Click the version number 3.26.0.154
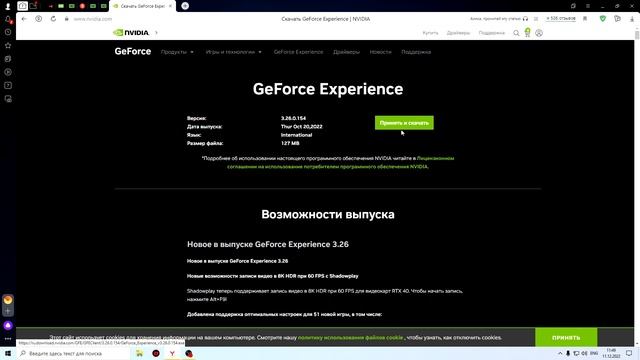640x360 pixels. [293, 118]
